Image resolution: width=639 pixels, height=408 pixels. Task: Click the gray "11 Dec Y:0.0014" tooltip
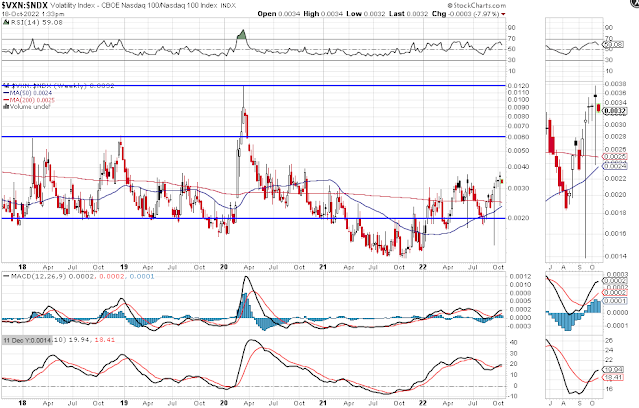click(x=27, y=340)
